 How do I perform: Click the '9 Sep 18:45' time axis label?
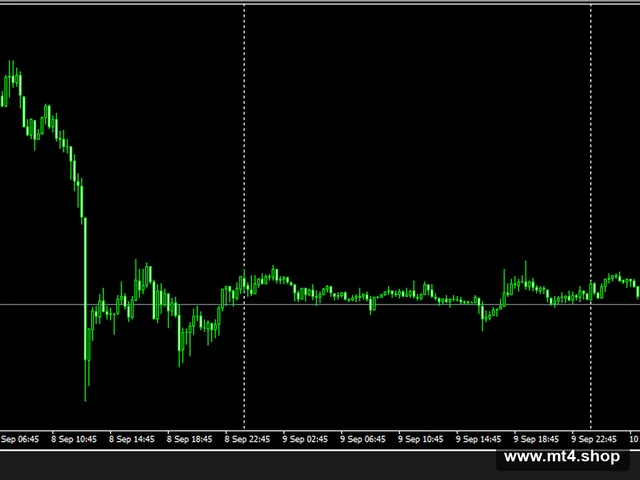tap(536, 439)
